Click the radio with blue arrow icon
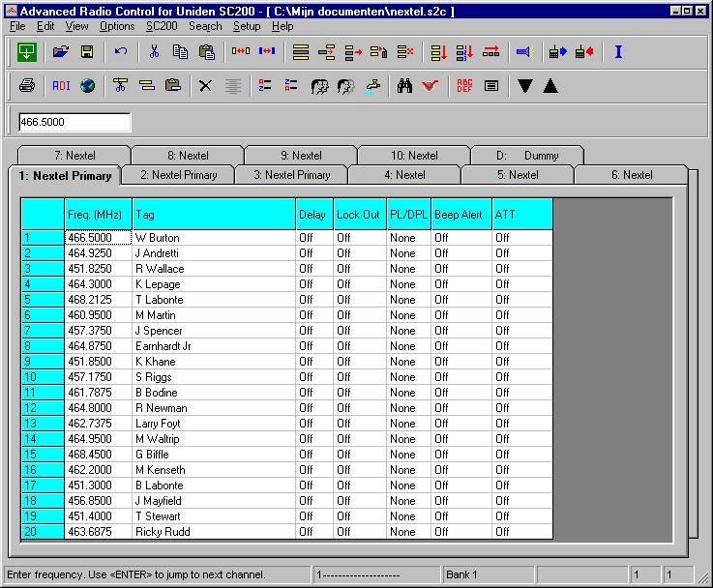This screenshot has width=713, height=588. pyautogui.click(x=558, y=52)
